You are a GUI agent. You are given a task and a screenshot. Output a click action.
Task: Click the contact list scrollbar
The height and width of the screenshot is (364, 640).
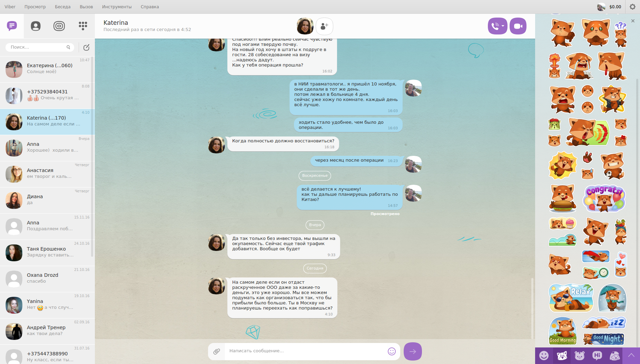point(92,156)
